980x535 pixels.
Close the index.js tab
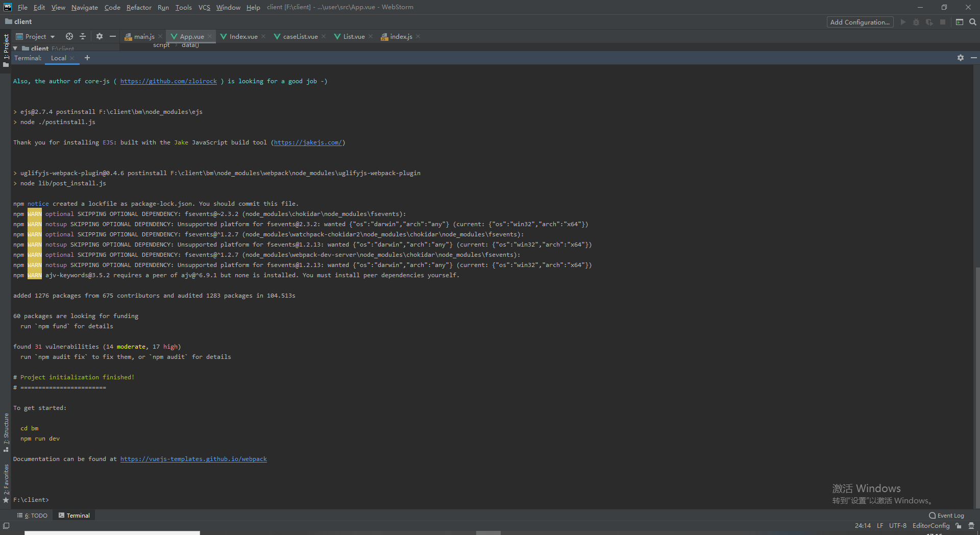click(418, 36)
